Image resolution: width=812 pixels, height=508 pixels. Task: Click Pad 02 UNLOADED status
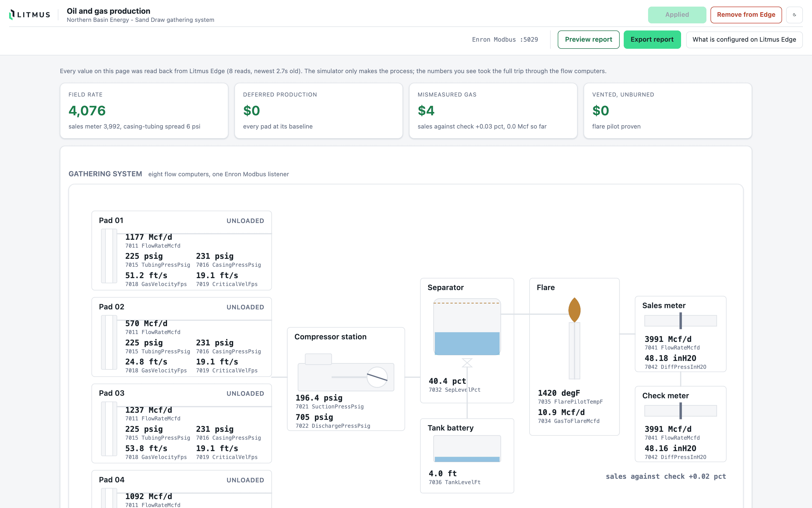click(x=245, y=307)
